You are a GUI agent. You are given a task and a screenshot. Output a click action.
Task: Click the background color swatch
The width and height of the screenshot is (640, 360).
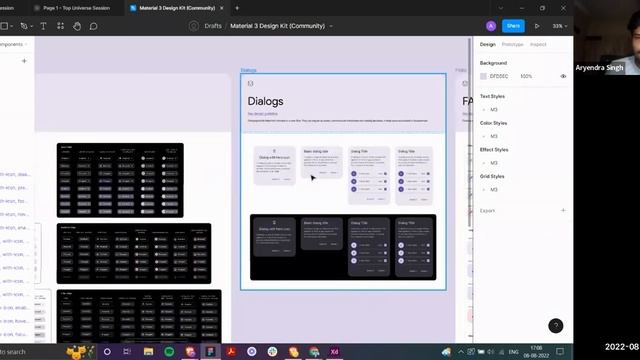pyautogui.click(x=483, y=76)
